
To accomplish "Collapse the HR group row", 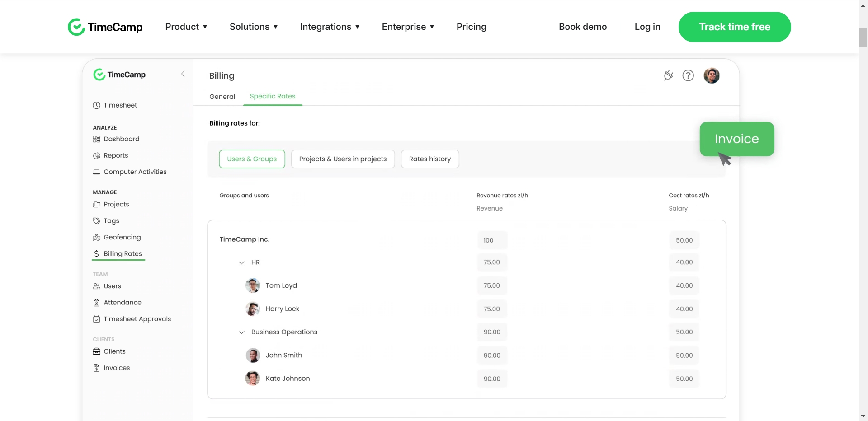I will 241,262.
